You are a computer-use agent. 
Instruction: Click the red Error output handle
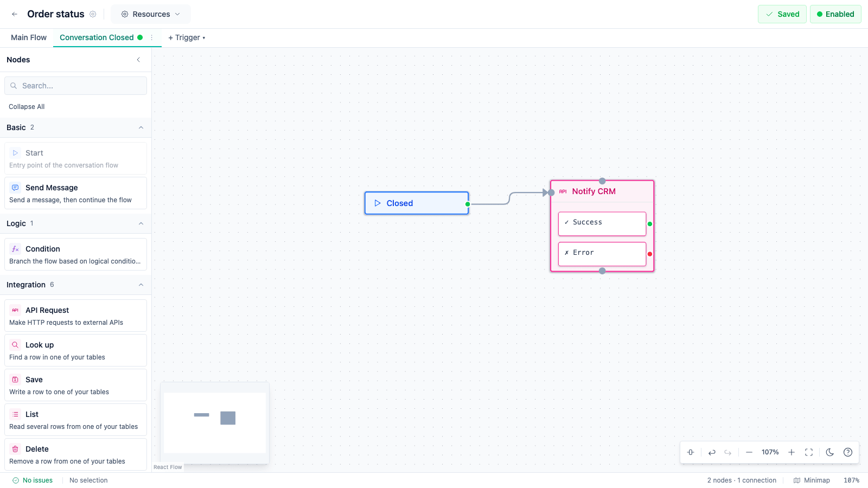(x=650, y=254)
